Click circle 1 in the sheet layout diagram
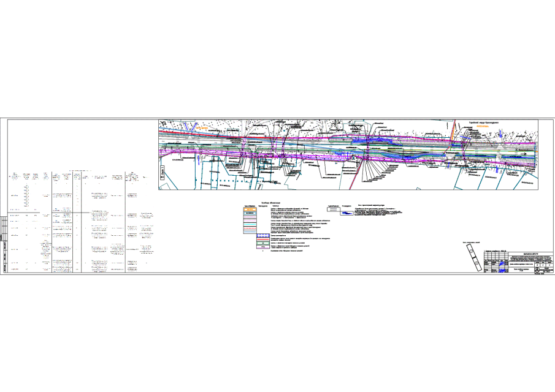555x392 pixels. [471, 252]
